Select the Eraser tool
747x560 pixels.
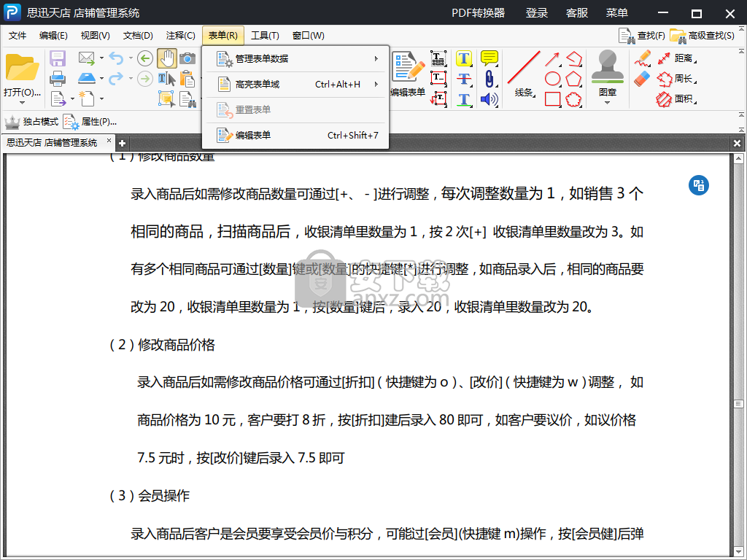[643, 79]
